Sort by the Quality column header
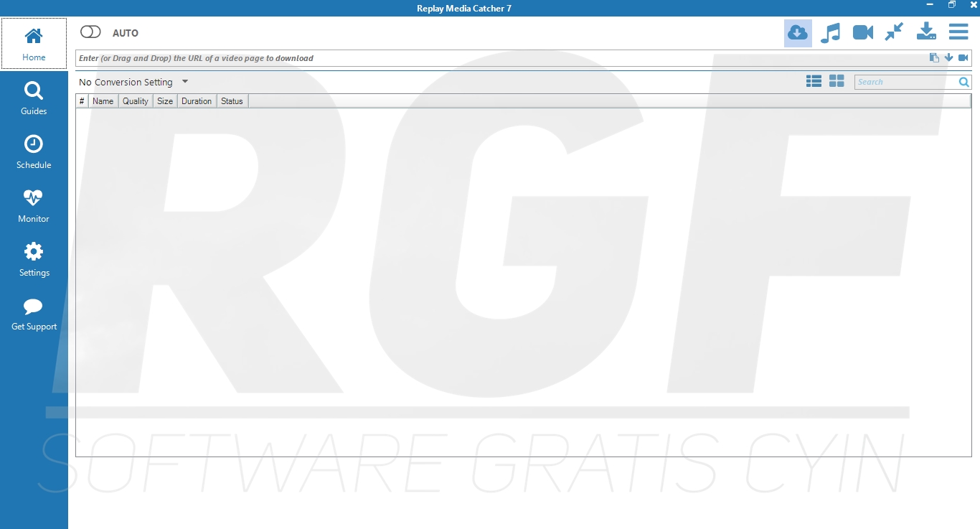 136,101
